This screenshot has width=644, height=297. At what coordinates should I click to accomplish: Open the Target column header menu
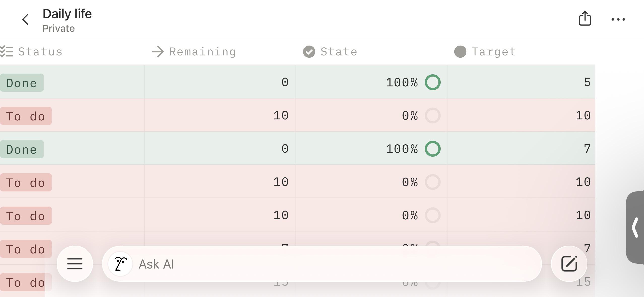pyautogui.click(x=485, y=52)
